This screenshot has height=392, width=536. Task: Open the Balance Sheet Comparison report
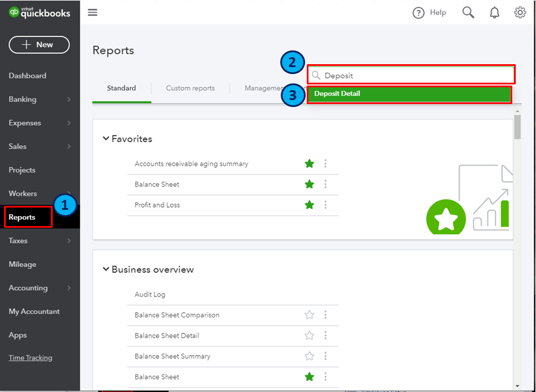coord(177,315)
